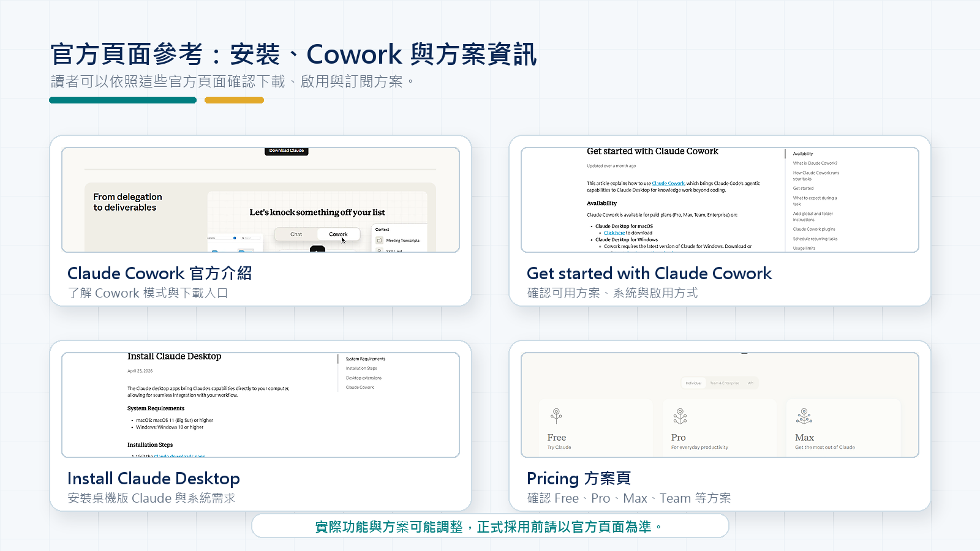Follow the 'Click here' download link

(x=614, y=233)
